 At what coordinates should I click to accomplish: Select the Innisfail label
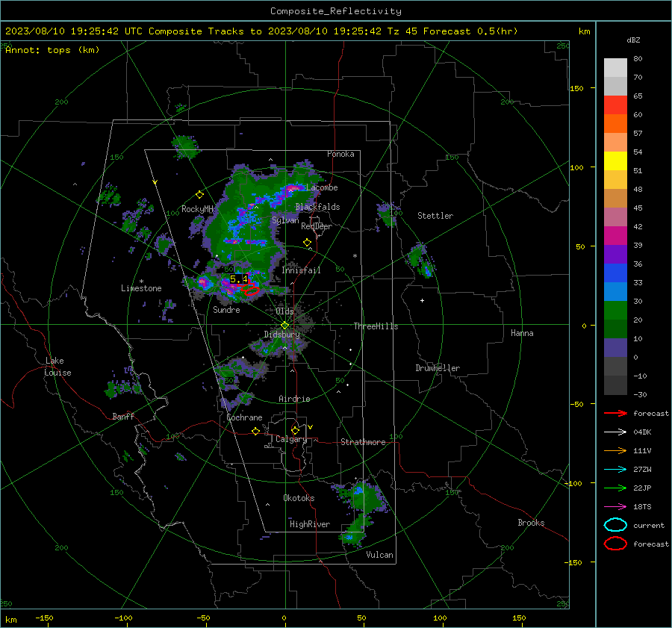[301, 270]
